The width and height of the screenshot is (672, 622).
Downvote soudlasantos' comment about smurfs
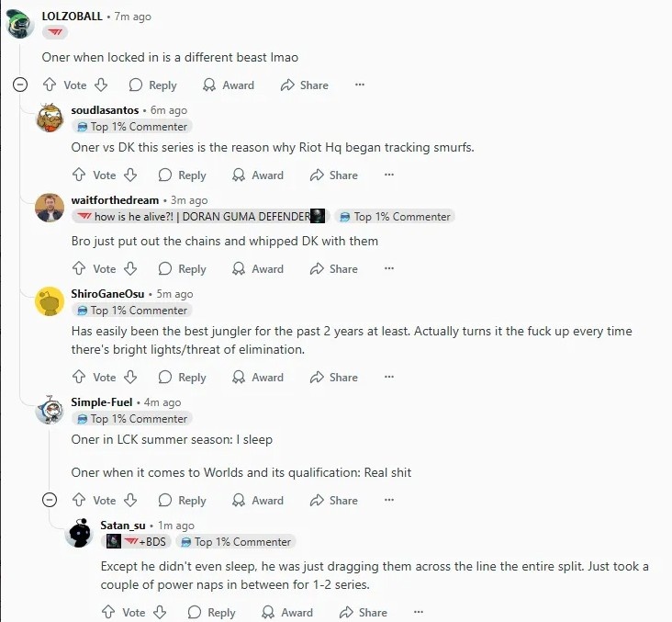130,175
